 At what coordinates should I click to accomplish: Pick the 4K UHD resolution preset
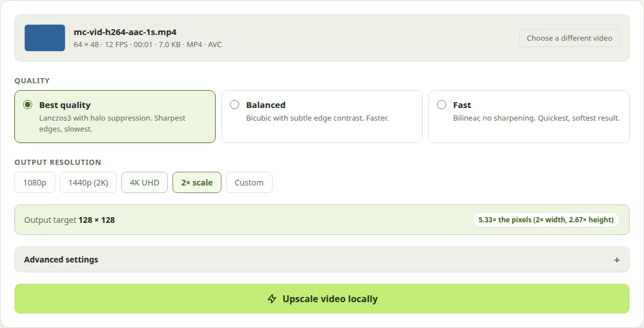pos(144,182)
